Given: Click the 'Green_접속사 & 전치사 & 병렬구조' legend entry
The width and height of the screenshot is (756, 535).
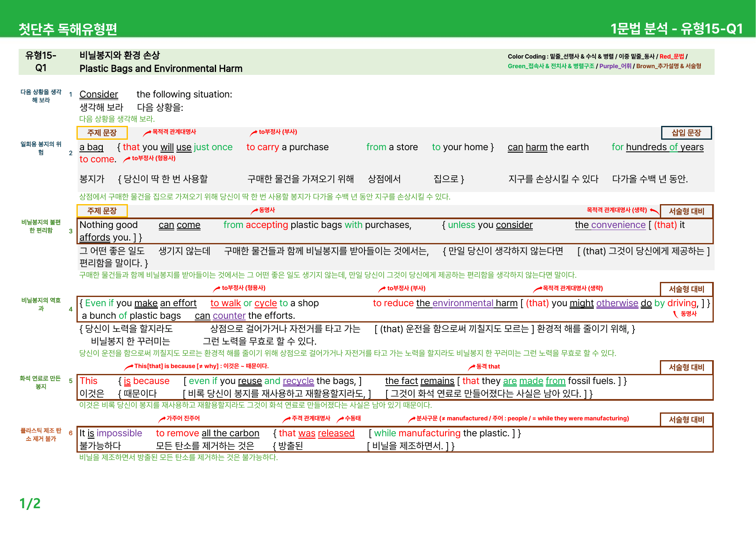Looking at the screenshot, I should [551, 66].
